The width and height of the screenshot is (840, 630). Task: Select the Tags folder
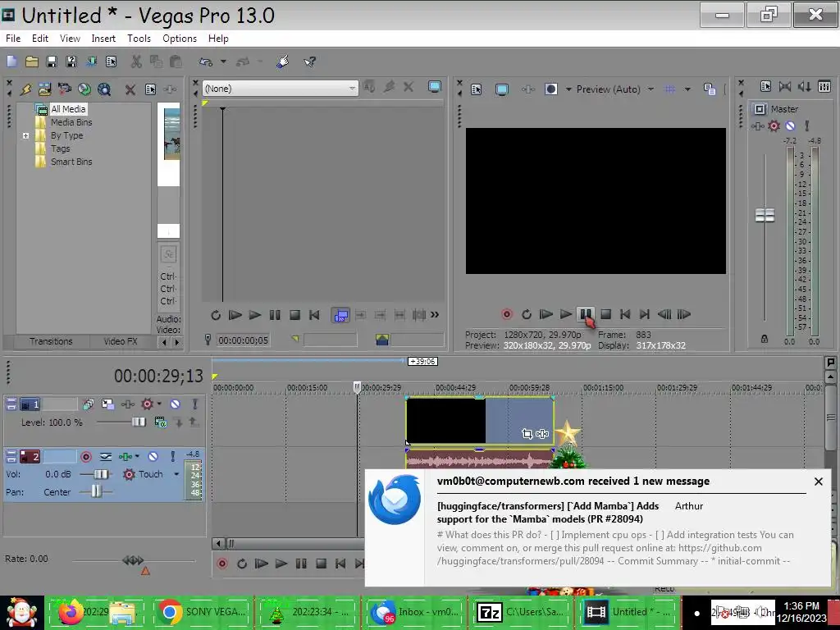(60, 148)
